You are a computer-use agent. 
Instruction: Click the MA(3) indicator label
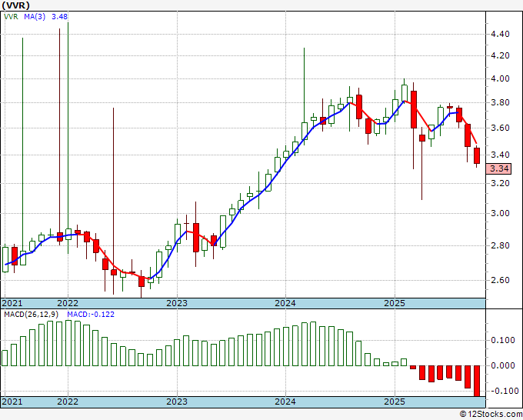(x=35, y=16)
